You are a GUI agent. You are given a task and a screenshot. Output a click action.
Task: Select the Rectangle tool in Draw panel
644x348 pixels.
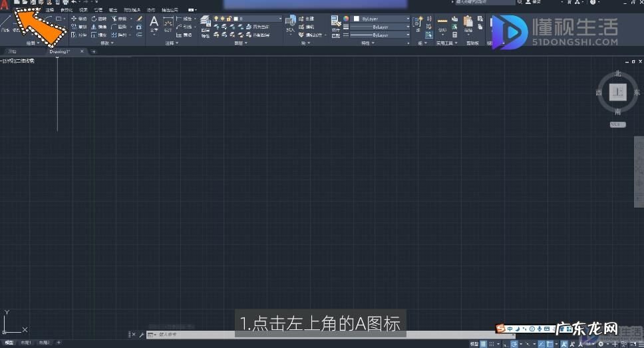[59, 19]
